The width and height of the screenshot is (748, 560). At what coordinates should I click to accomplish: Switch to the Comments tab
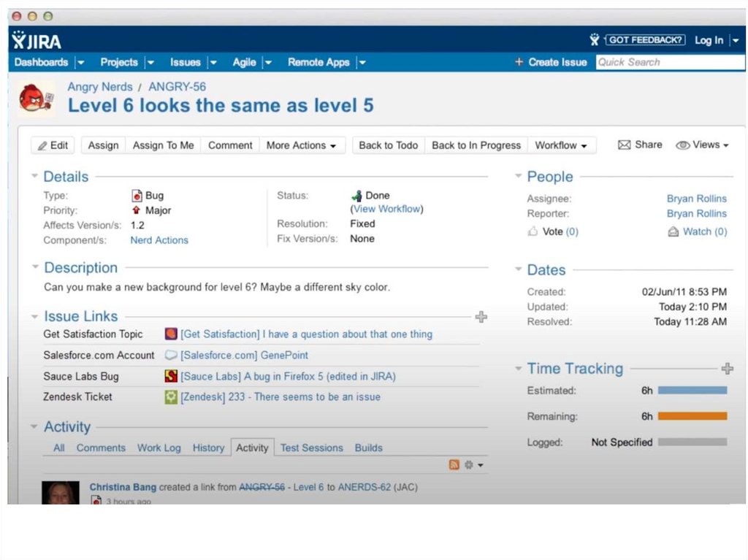point(101,448)
